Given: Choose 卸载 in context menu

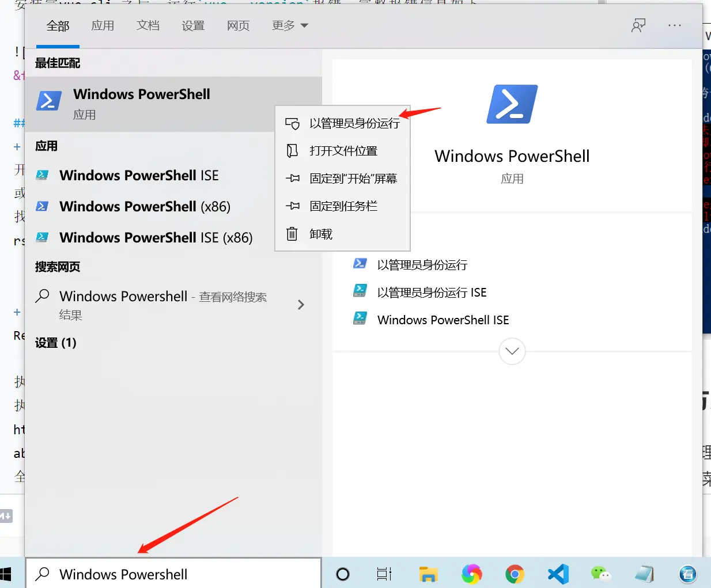Looking at the screenshot, I should pos(343,234).
